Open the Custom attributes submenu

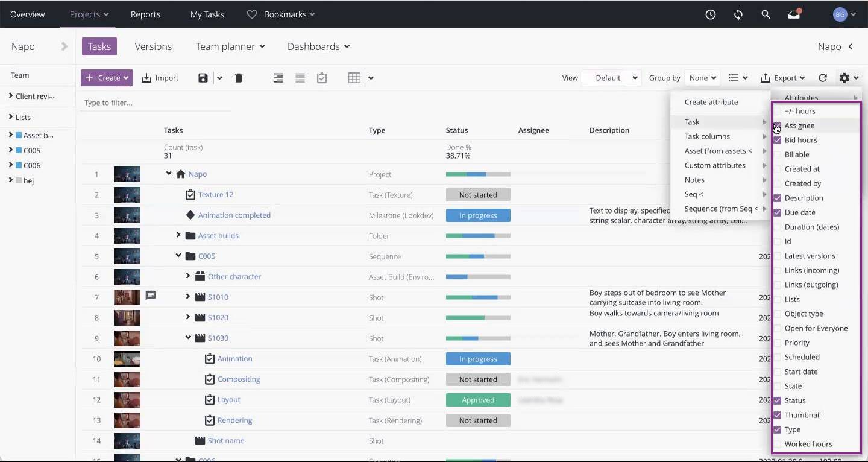coord(720,165)
